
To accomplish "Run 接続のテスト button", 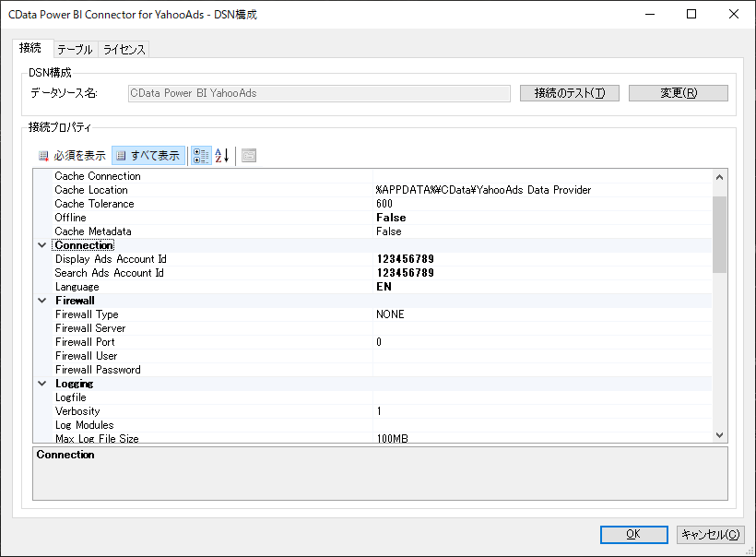I will coord(570,93).
